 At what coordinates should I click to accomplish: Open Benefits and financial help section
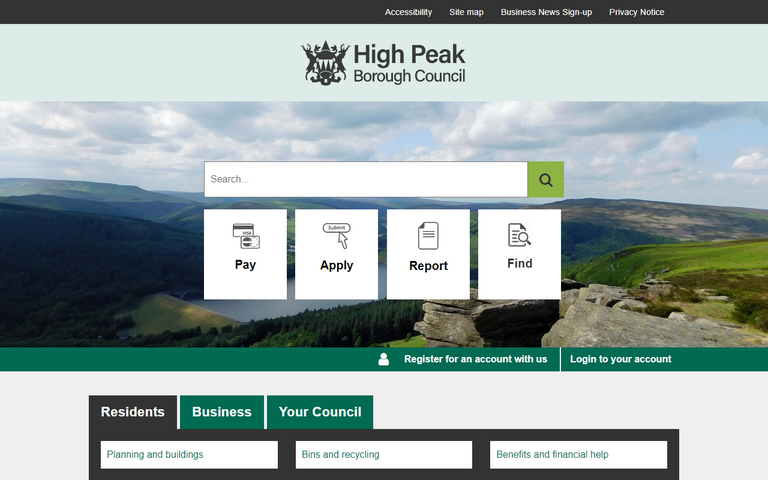578,455
